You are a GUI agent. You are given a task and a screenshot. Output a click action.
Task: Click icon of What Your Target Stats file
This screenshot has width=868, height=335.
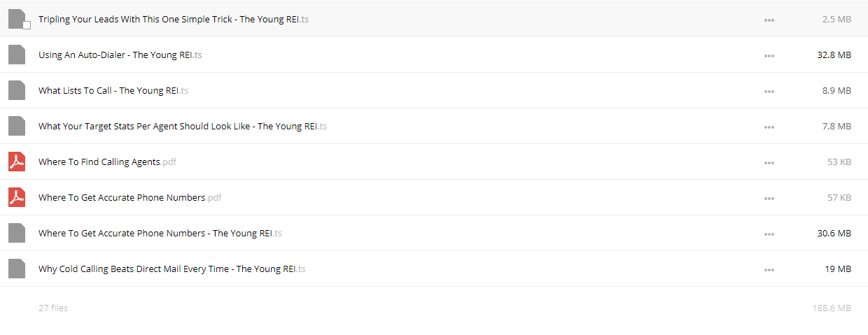pos(17,126)
